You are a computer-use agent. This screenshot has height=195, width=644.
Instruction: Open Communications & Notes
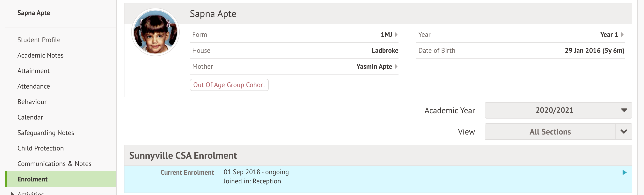(x=54, y=164)
